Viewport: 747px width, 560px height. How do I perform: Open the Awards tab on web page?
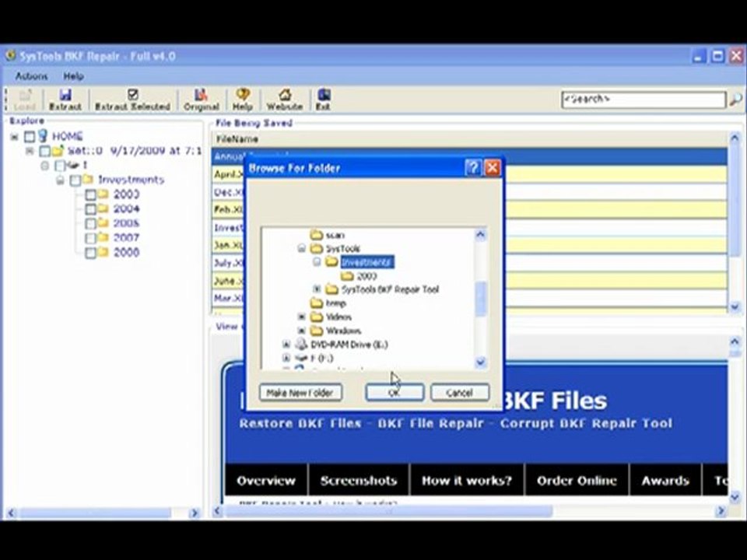coord(665,481)
